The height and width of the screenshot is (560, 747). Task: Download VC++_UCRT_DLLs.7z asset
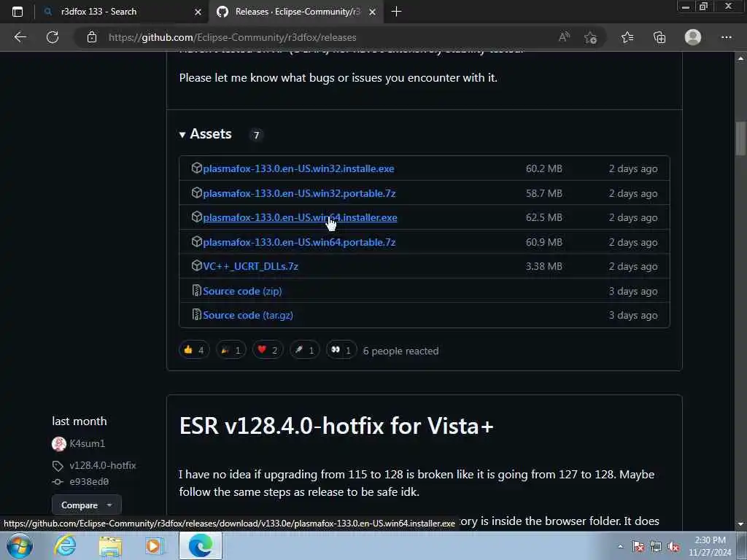click(251, 266)
